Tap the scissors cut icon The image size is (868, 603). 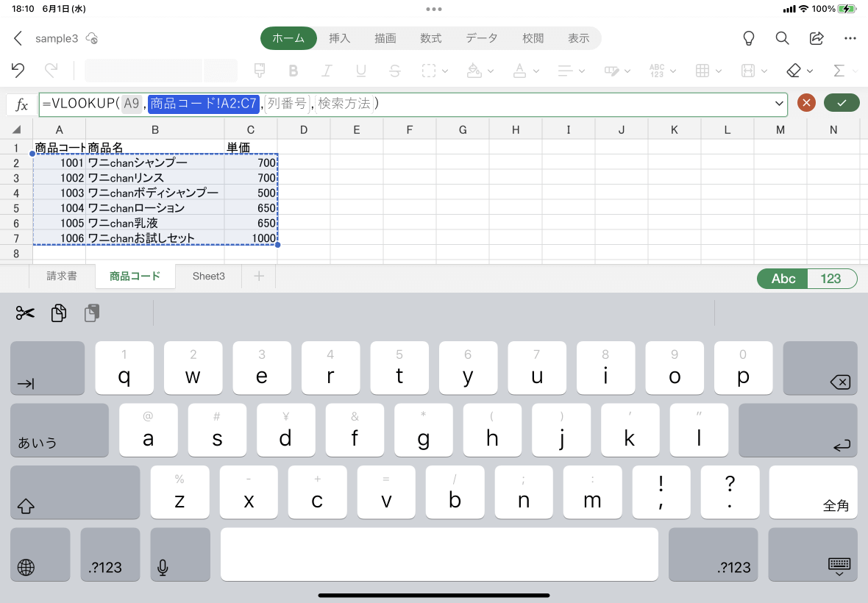click(25, 313)
